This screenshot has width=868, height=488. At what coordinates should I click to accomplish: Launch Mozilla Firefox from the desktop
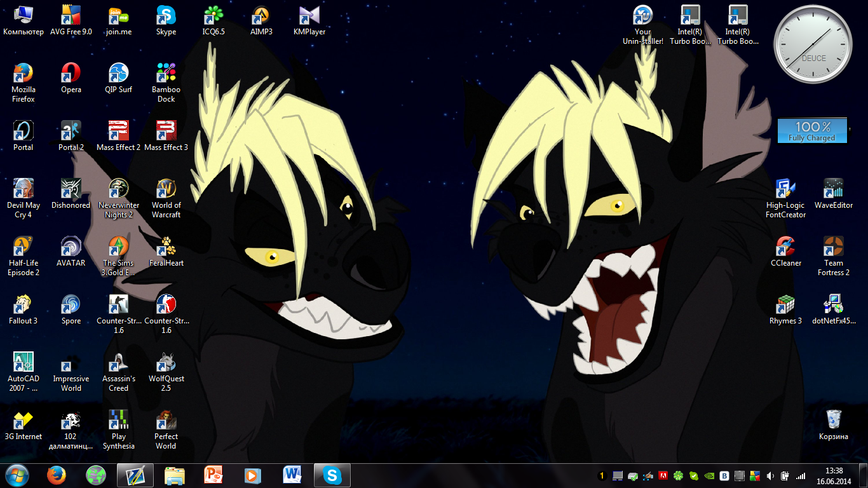pyautogui.click(x=24, y=83)
